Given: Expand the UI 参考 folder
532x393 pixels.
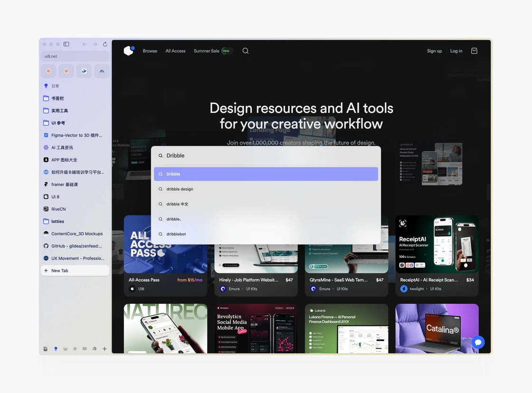Looking at the screenshot, I should pyautogui.click(x=75, y=123).
